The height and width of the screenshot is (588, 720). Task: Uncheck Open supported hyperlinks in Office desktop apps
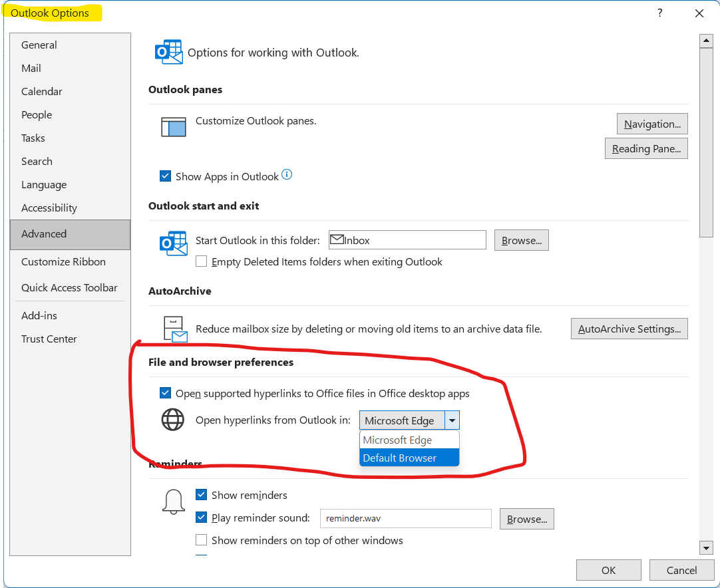[x=165, y=393]
